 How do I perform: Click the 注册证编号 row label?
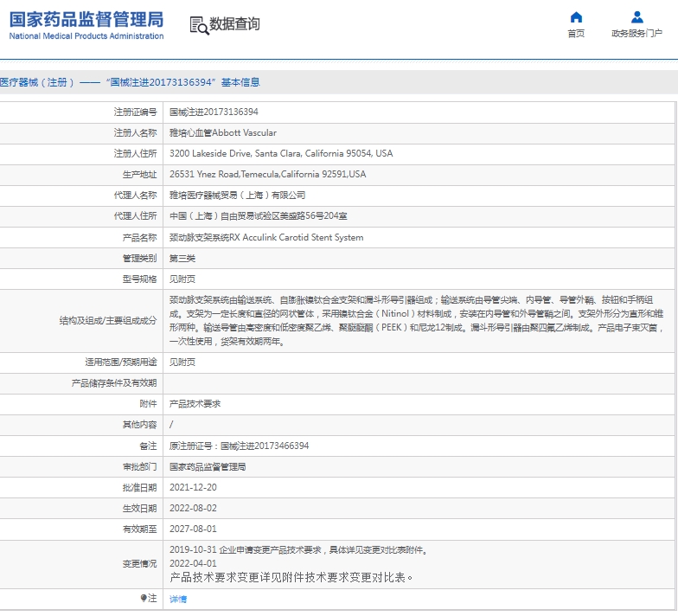tap(135, 112)
